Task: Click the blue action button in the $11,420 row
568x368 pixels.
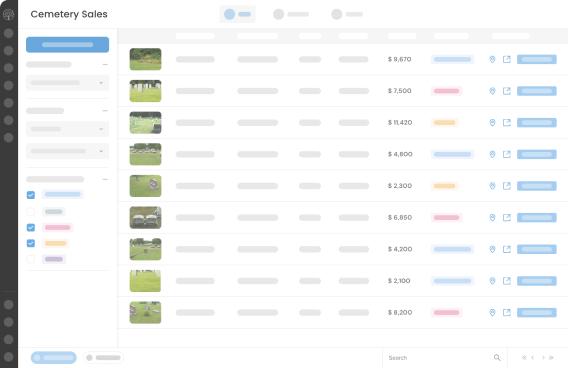Action: [536, 122]
